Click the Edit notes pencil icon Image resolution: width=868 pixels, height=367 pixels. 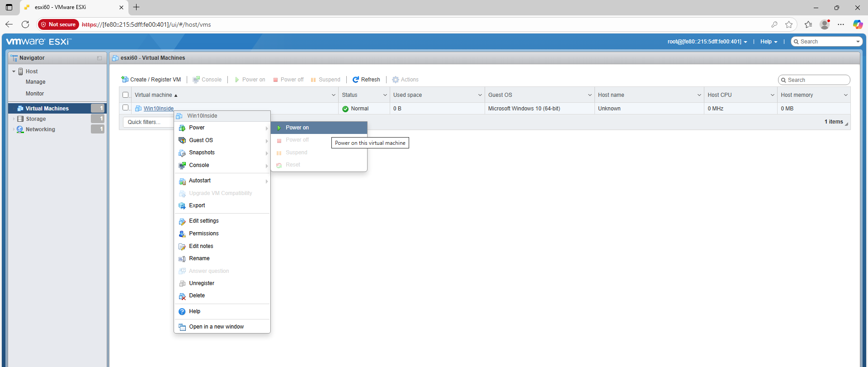click(182, 247)
